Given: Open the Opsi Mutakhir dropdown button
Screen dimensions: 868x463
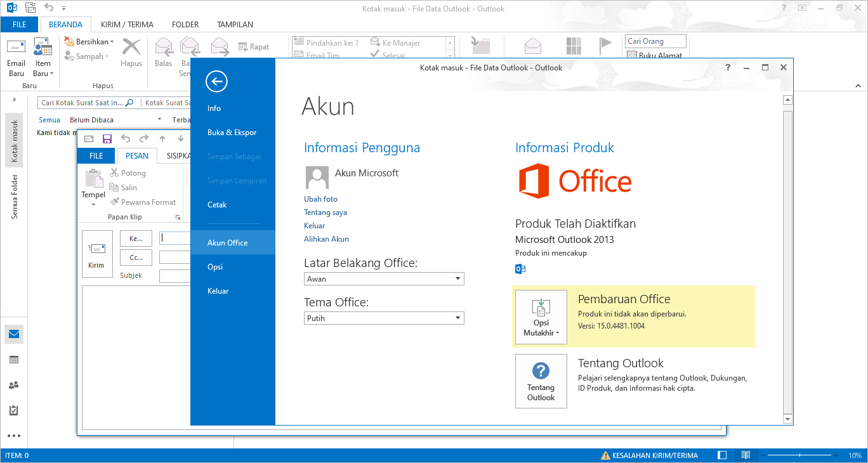Looking at the screenshot, I should [x=541, y=317].
